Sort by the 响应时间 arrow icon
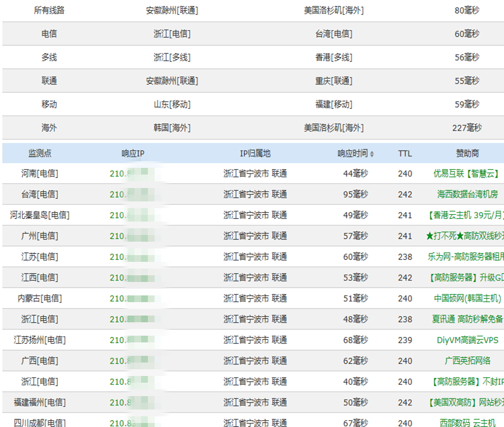The width and height of the screenshot is (504, 427). coord(372,154)
